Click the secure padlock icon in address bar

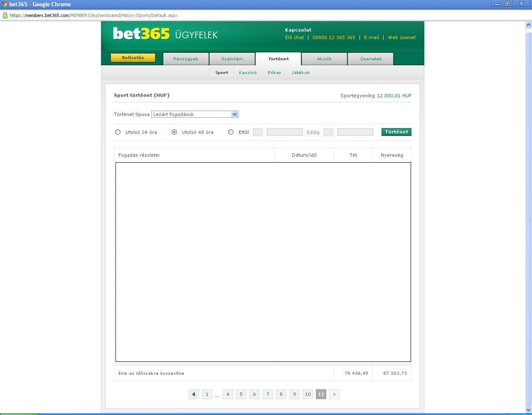5,15
